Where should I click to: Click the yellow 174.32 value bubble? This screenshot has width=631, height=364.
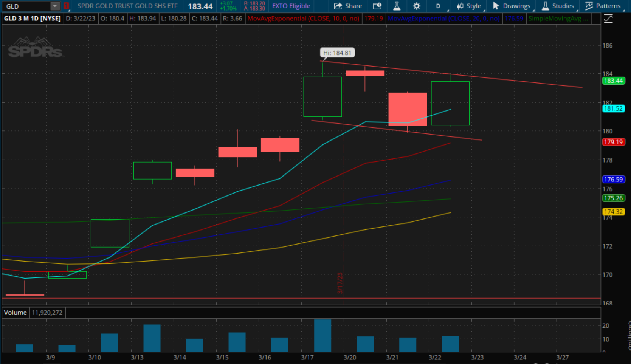(x=613, y=212)
